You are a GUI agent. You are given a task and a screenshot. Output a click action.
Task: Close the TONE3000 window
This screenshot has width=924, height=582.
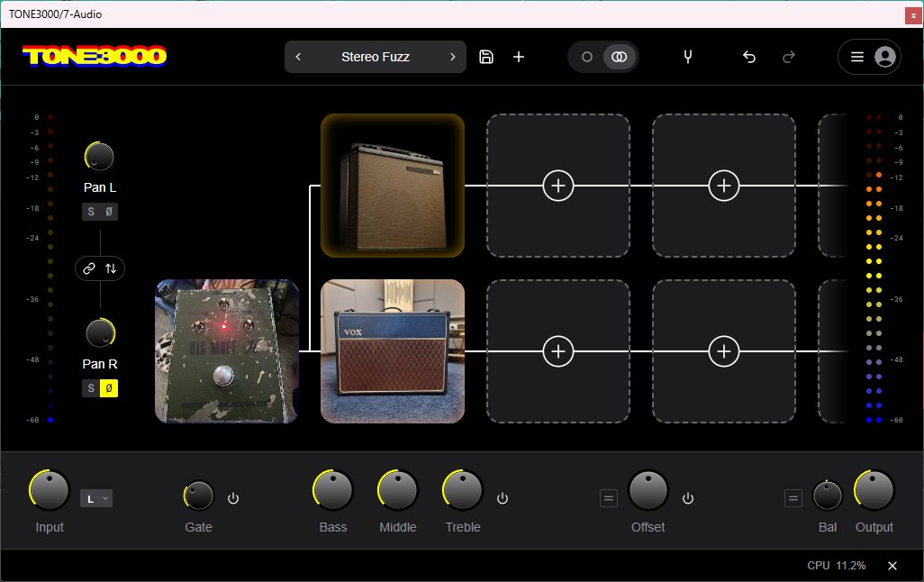pos(913,15)
